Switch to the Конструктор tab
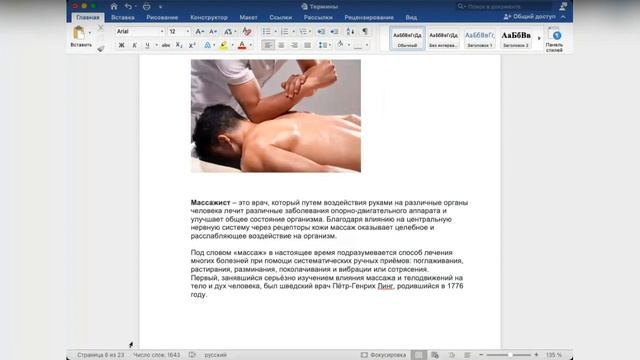 coord(209,18)
